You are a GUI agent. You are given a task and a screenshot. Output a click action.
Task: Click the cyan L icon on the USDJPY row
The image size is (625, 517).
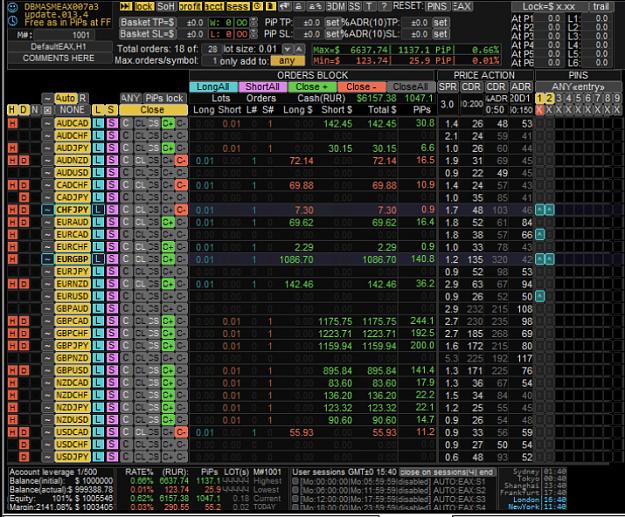(98, 457)
